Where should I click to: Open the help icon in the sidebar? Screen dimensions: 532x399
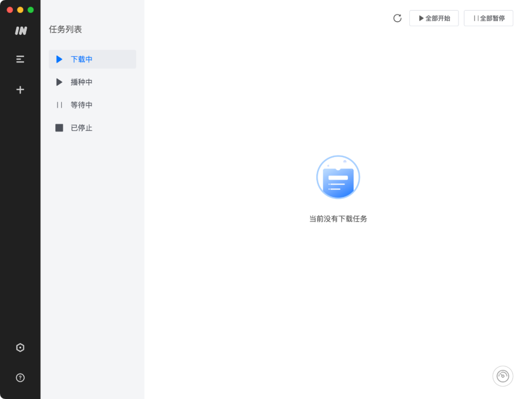(20, 377)
